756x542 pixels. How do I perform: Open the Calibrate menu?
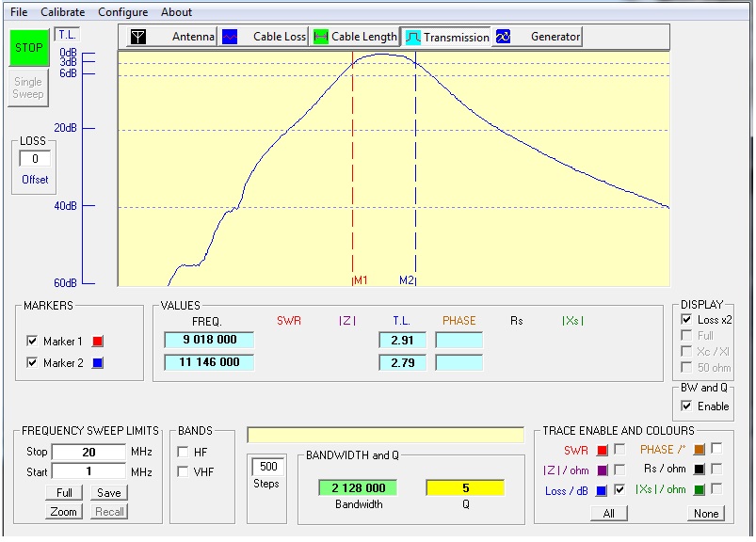62,12
